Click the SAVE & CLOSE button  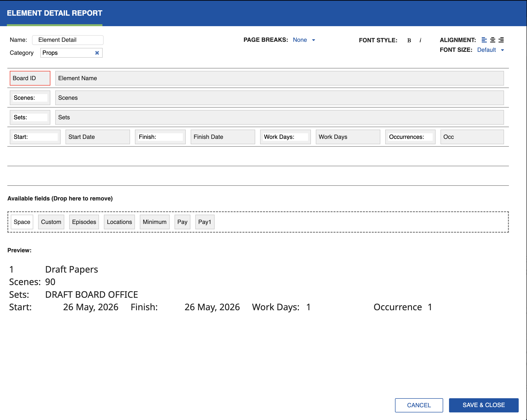[483, 405]
